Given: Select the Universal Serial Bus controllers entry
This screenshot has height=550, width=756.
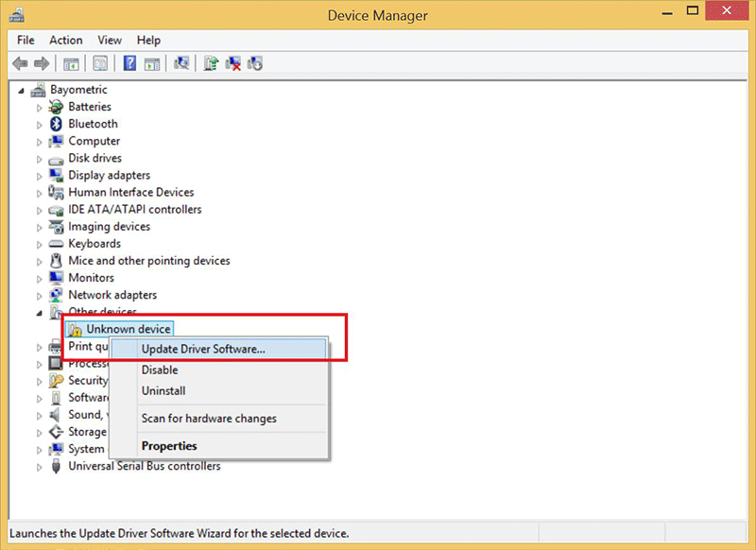Looking at the screenshot, I should [x=144, y=466].
